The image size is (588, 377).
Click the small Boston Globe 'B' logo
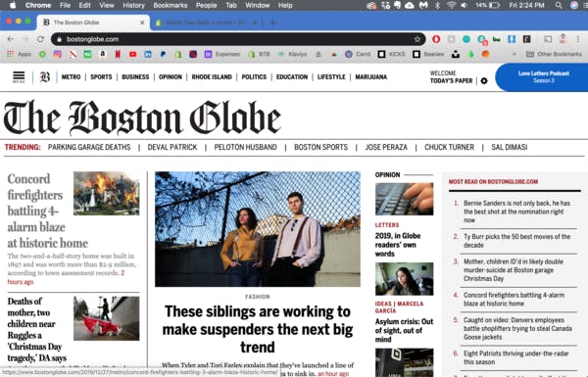(x=45, y=76)
